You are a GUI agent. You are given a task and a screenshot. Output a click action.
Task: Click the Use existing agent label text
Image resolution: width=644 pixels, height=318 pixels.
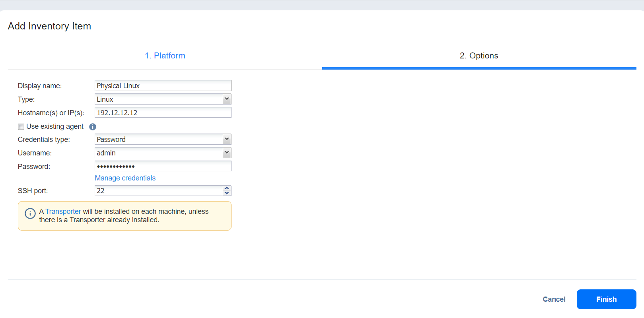click(x=55, y=126)
